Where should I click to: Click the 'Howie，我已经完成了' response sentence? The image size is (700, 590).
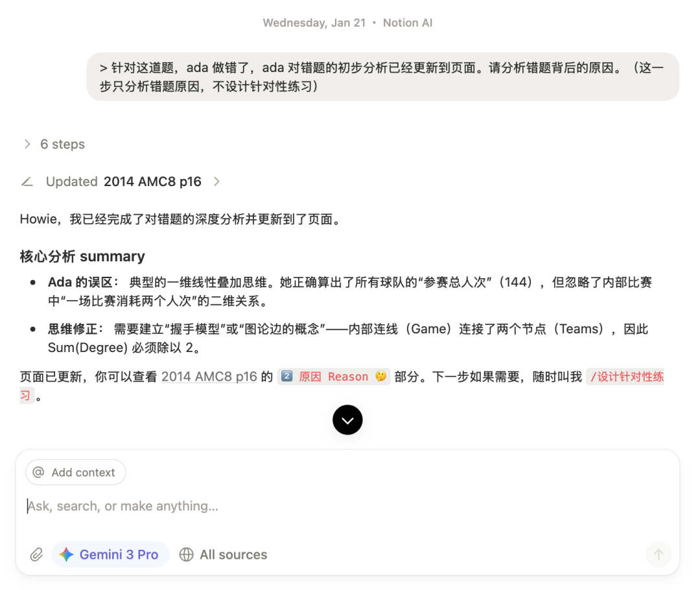click(182, 219)
